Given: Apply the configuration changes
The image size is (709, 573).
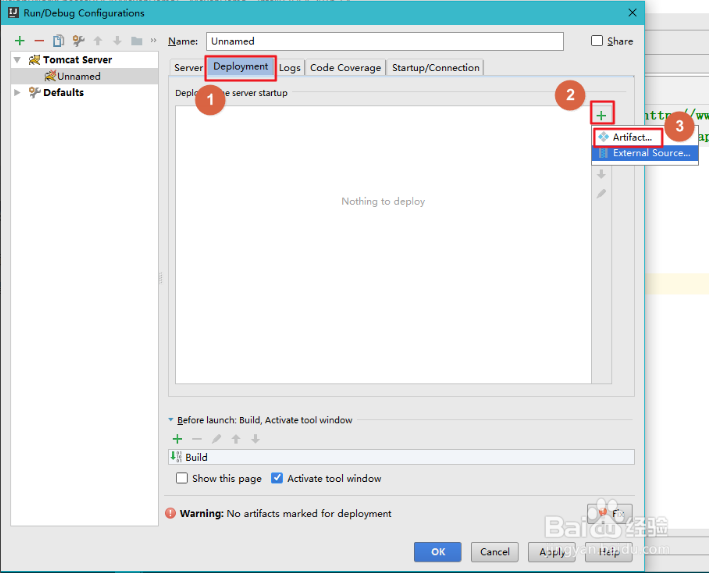Looking at the screenshot, I should (x=552, y=552).
